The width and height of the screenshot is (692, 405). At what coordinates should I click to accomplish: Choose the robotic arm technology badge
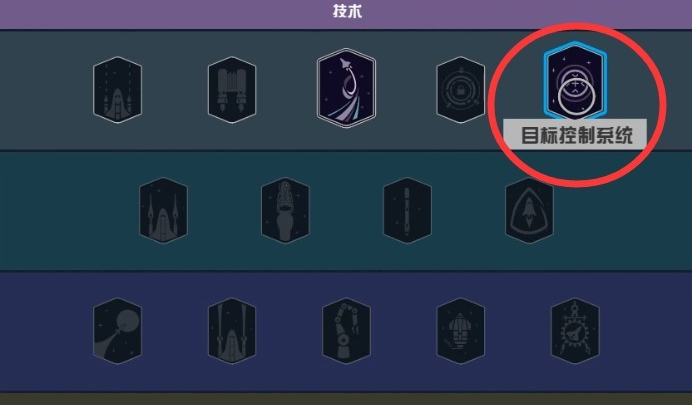click(x=346, y=331)
